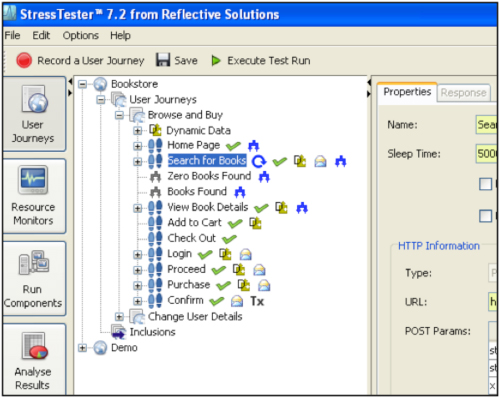Collapse the User Journeys node
Image resolution: width=500 pixels, height=398 pixels.
pyautogui.click(x=101, y=99)
